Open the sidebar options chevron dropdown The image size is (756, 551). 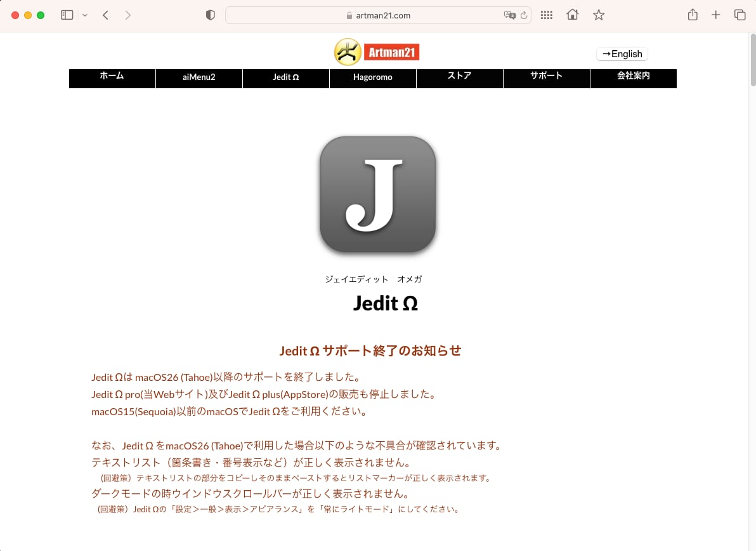pyautogui.click(x=85, y=14)
